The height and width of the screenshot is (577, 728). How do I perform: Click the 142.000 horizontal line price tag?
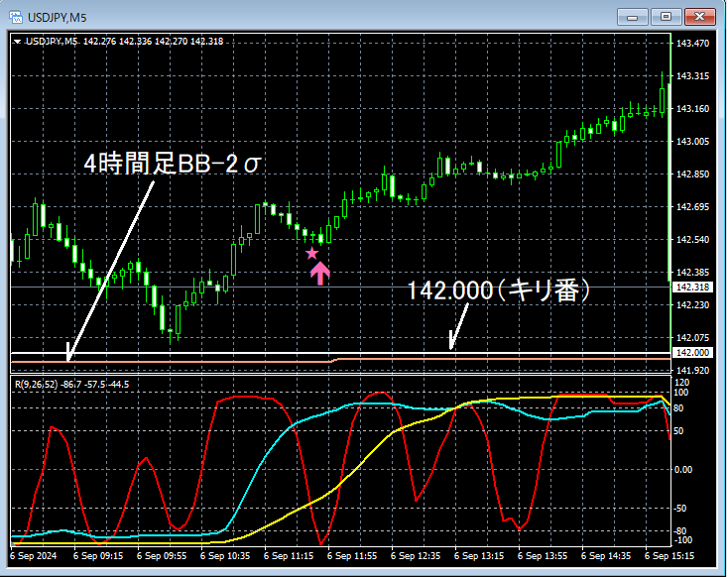[x=692, y=353]
